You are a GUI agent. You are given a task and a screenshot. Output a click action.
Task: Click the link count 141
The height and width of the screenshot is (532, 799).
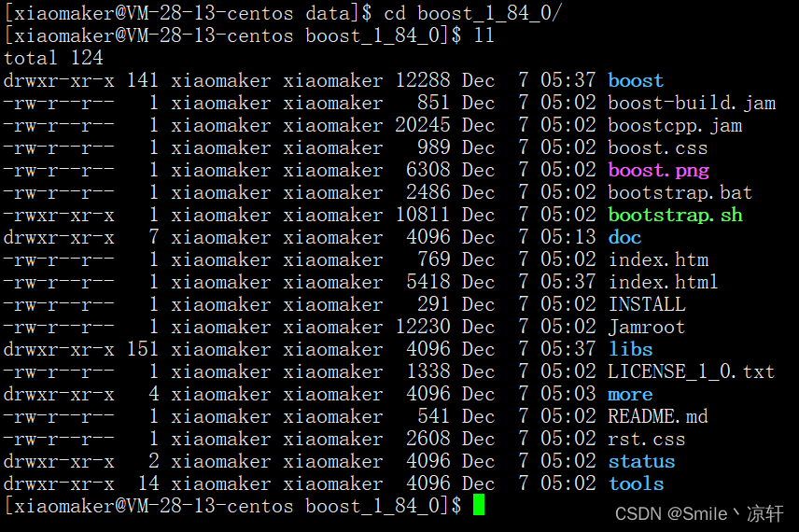pos(143,80)
